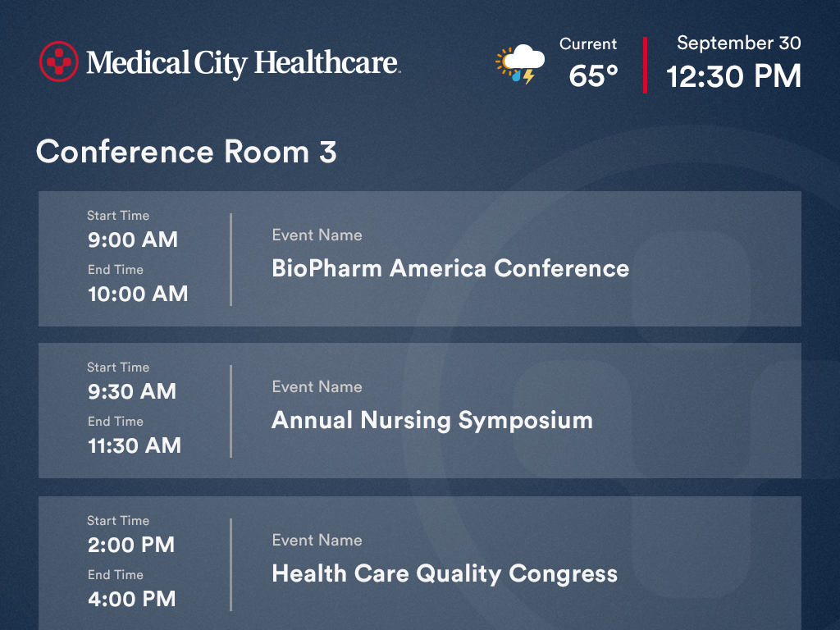Select the 9:00 AM start time

pyautogui.click(x=133, y=240)
